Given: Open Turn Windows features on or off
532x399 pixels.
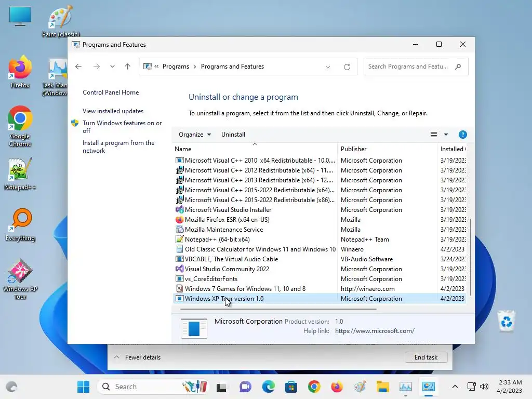Looking at the screenshot, I should point(122,127).
